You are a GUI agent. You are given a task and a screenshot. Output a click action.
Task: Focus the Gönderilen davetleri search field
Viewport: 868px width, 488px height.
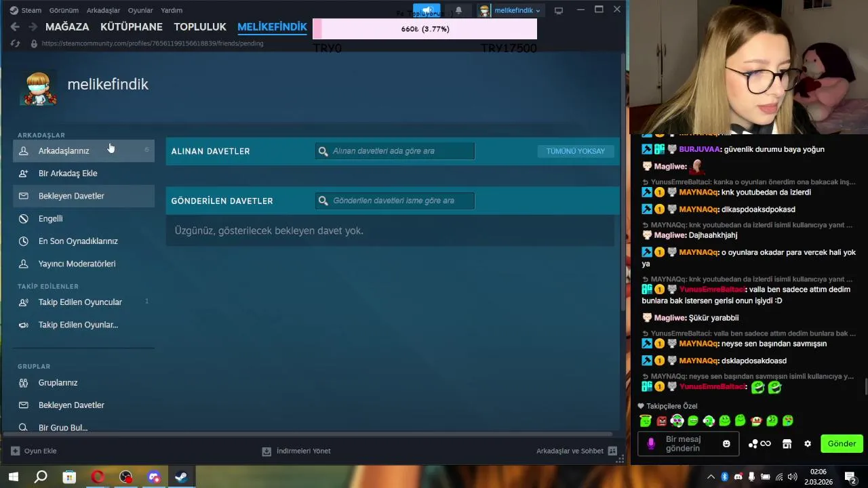(x=395, y=201)
